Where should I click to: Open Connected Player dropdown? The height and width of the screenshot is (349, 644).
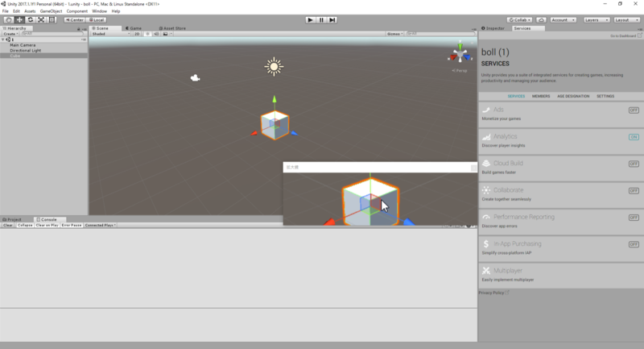pos(100,225)
